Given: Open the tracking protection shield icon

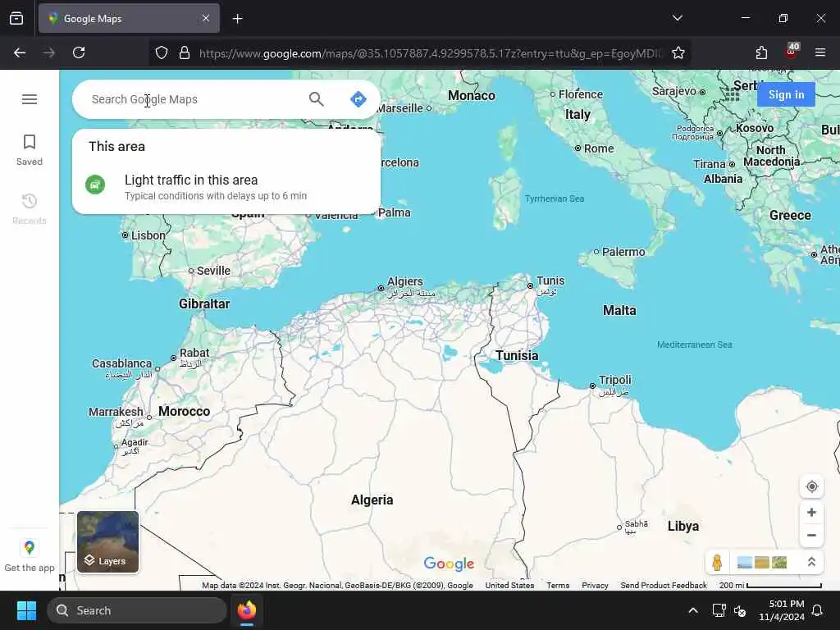Looking at the screenshot, I should (x=162, y=53).
